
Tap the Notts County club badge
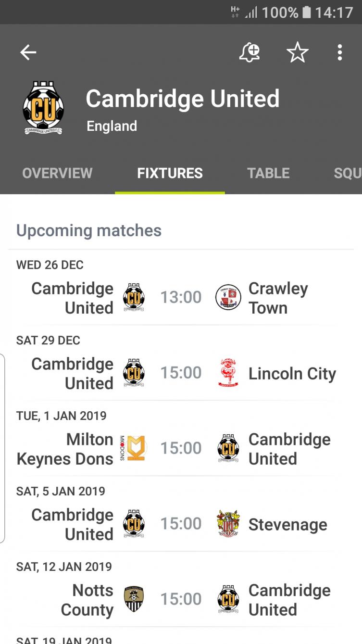pos(133,599)
